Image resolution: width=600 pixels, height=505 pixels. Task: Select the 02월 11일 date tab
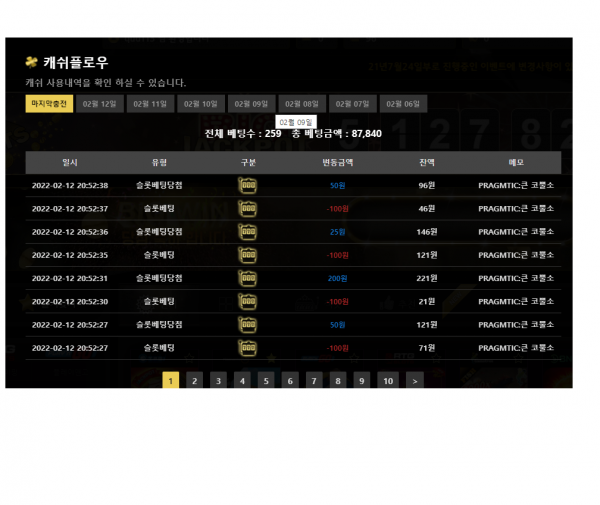click(x=150, y=104)
